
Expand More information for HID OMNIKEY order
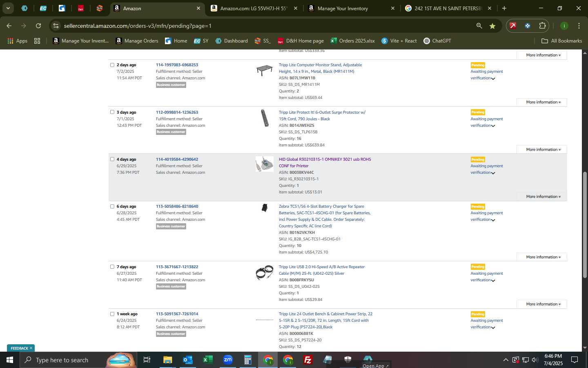click(x=542, y=197)
